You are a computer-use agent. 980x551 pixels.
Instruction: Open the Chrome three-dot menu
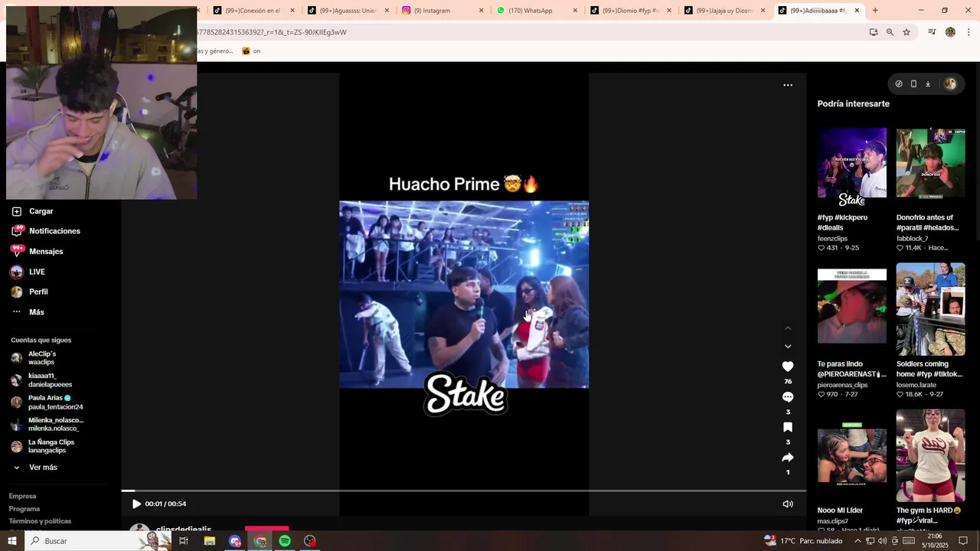(x=969, y=32)
